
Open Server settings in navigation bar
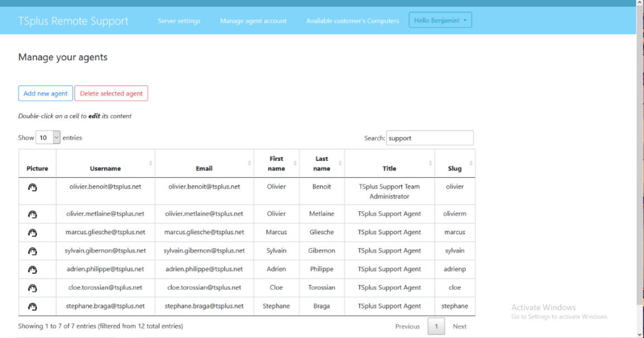pyautogui.click(x=179, y=21)
